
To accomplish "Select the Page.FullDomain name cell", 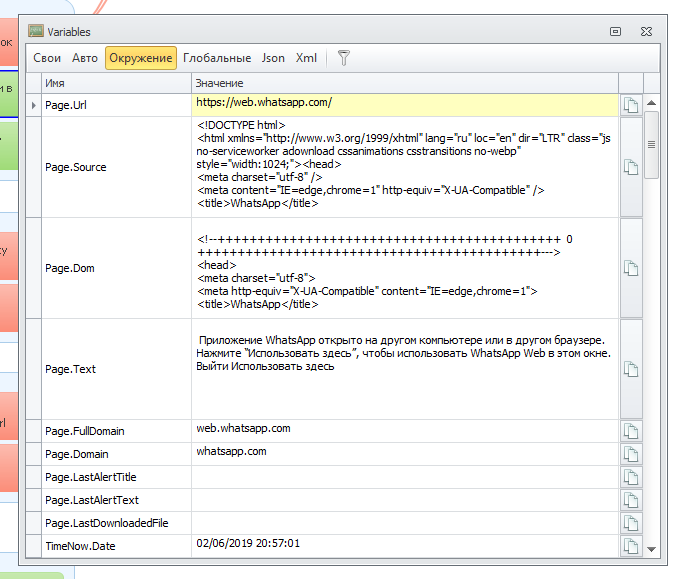I will (x=116, y=431).
